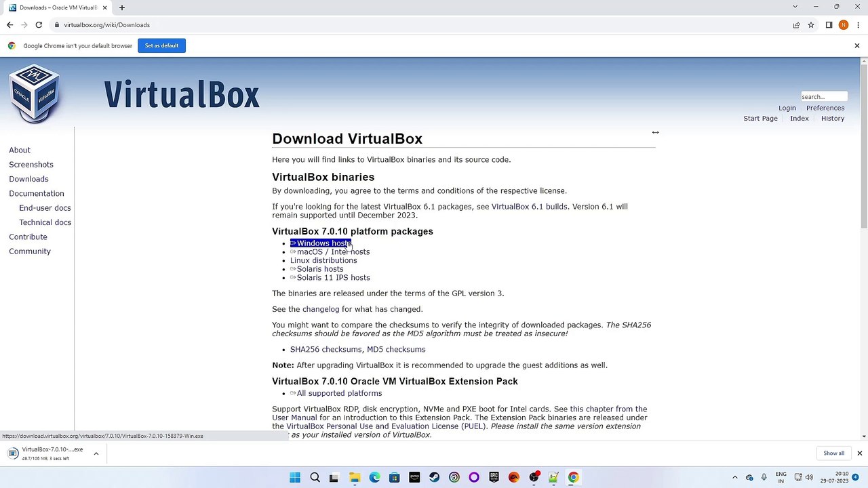
Task: Open MD5 checksums link
Action: [x=396, y=350]
